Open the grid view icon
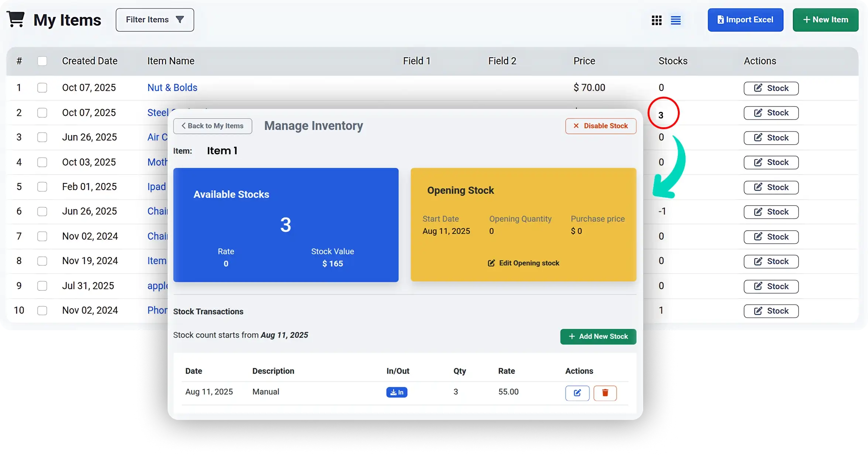The width and height of the screenshot is (868, 455). point(656,20)
